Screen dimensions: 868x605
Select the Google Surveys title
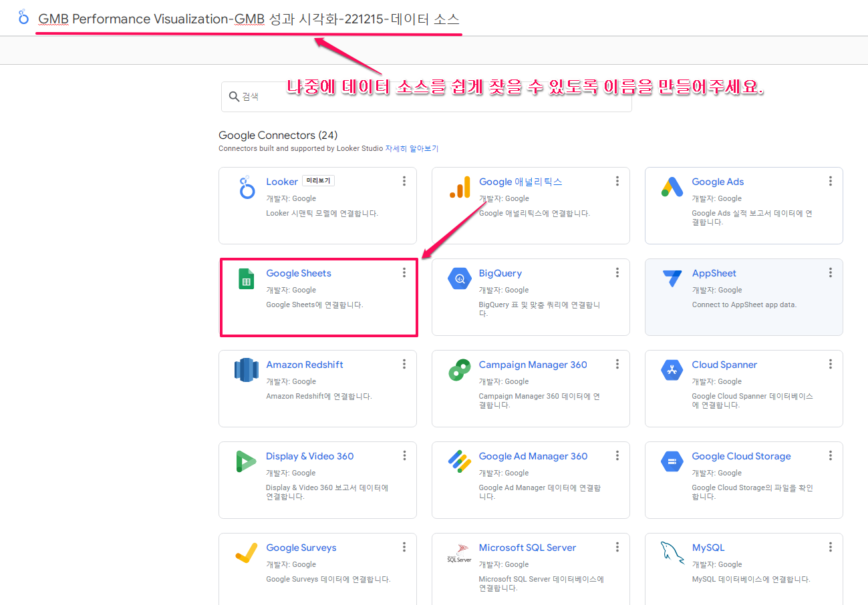pyautogui.click(x=301, y=548)
